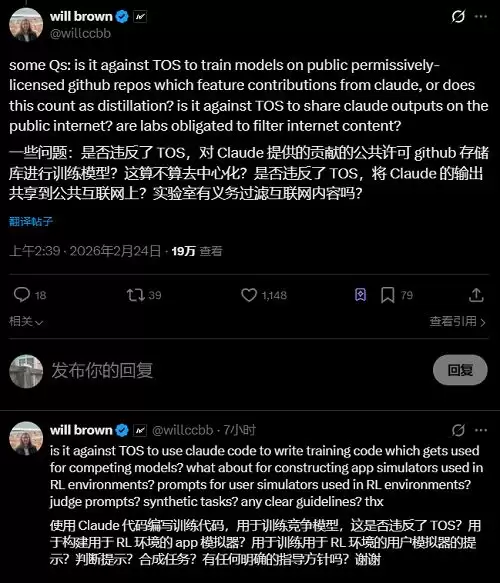Open will brown's avatar in main post
The image size is (500, 583).
coord(26,25)
